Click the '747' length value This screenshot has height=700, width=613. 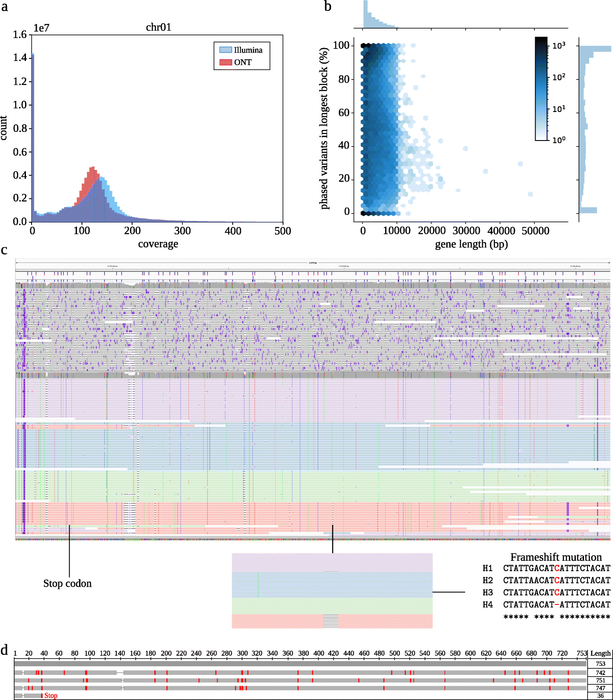[600, 688]
